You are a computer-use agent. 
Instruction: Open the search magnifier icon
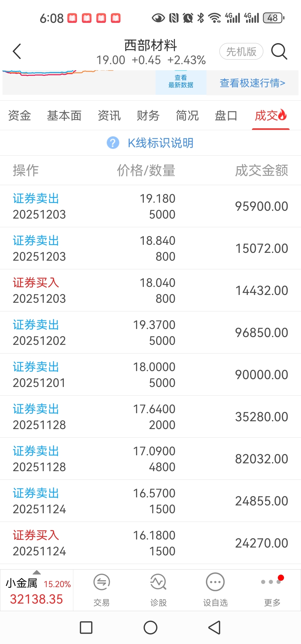tap(279, 51)
